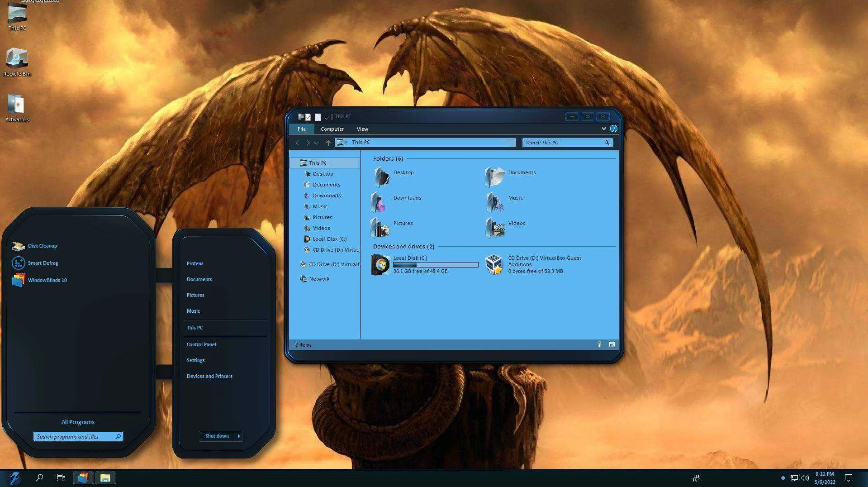Open the recent locations dropdown arrow
The image size is (868, 487).
317,143
